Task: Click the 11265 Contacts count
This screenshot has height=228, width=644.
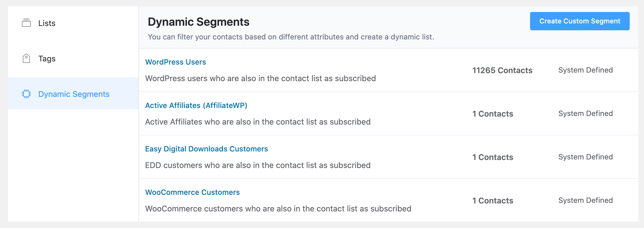Action: (x=502, y=70)
